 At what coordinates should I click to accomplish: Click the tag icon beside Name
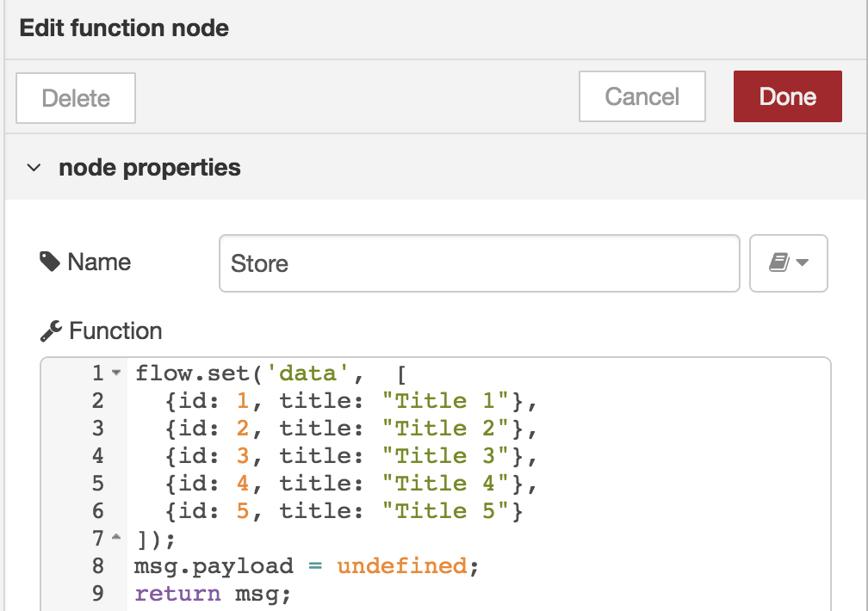[x=50, y=262]
